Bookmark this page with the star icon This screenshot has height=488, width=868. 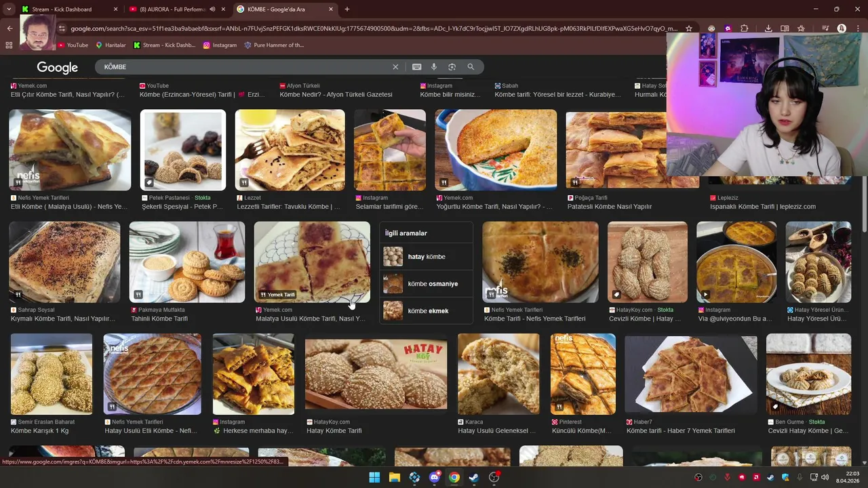[x=689, y=28]
